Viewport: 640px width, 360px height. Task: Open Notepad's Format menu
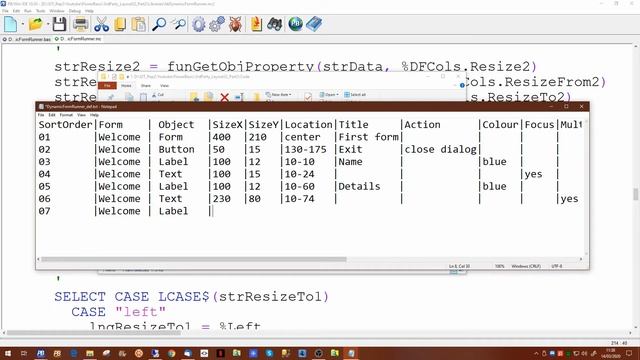coord(66,115)
